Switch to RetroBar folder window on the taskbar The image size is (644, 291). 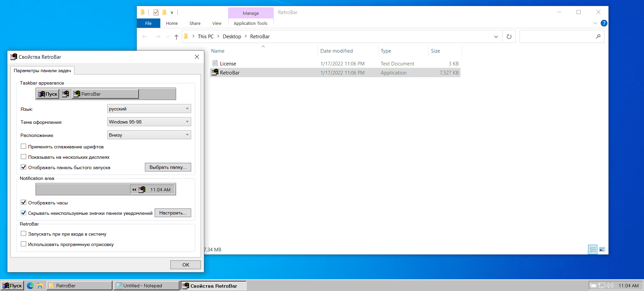79,286
